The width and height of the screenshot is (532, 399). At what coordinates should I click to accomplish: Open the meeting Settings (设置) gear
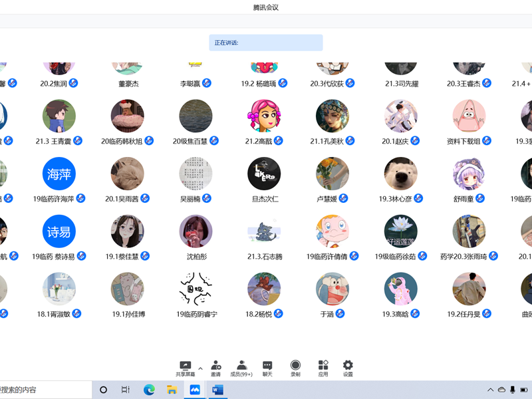point(348,366)
